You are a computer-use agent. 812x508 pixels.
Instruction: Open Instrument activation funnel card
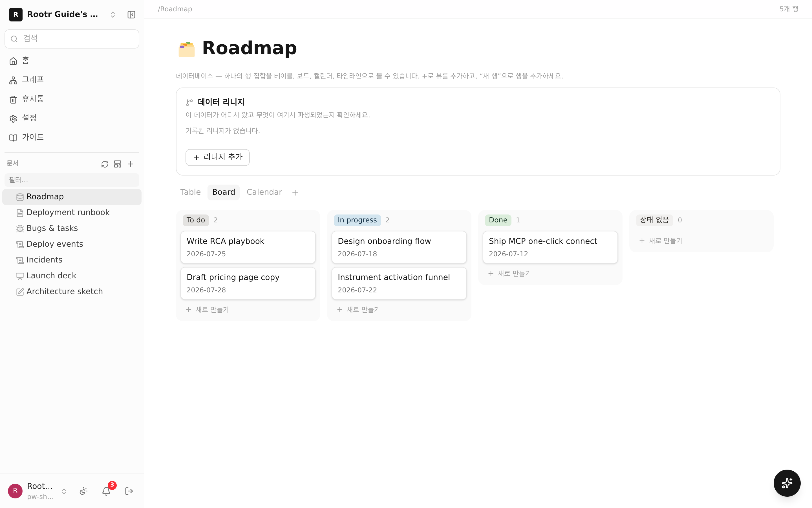tap(399, 283)
